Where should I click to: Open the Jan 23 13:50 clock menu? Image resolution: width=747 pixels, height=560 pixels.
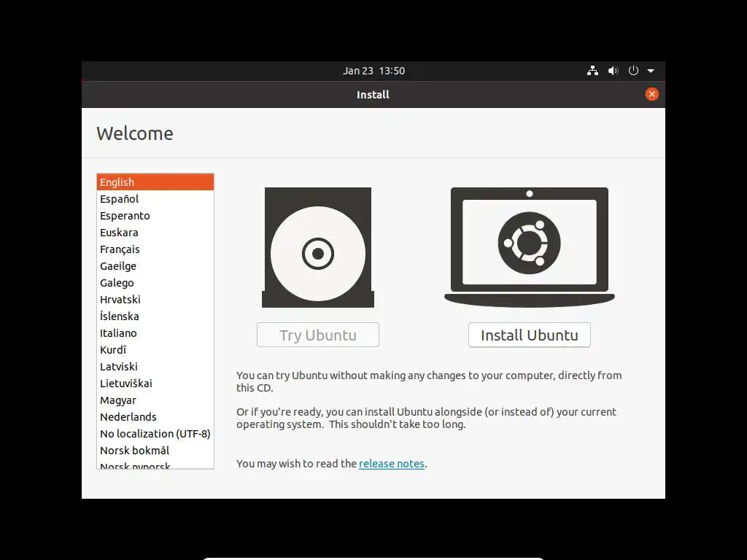point(373,71)
